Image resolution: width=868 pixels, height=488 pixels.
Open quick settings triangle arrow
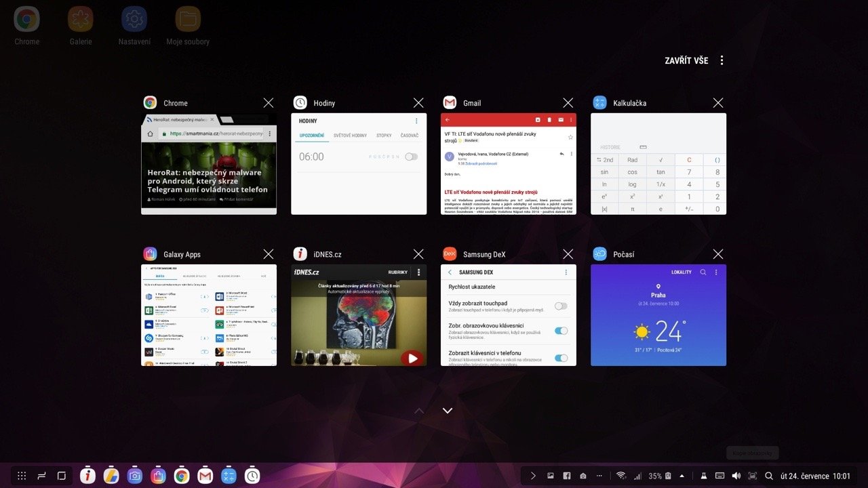[x=682, y=476]
